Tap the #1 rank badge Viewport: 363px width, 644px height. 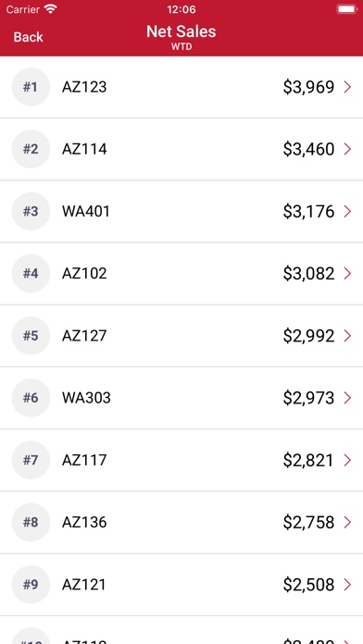[x=31, y=87]
